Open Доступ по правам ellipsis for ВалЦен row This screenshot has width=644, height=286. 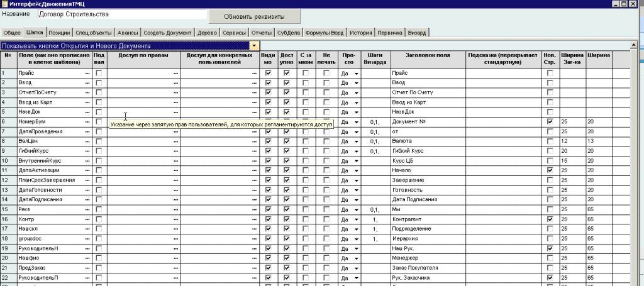[176, 141]
